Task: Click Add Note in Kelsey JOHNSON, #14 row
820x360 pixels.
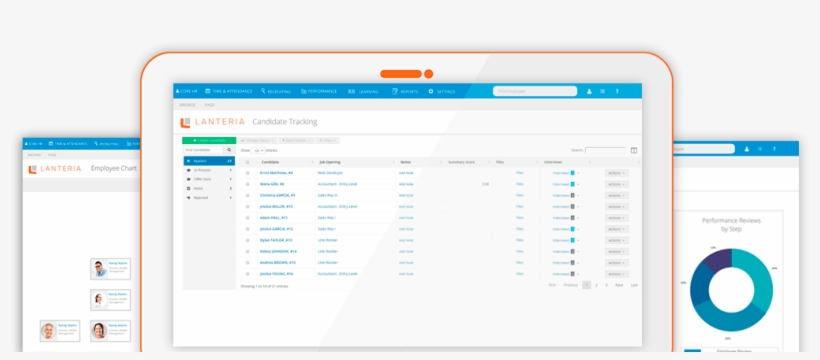Action: point(406,251)
